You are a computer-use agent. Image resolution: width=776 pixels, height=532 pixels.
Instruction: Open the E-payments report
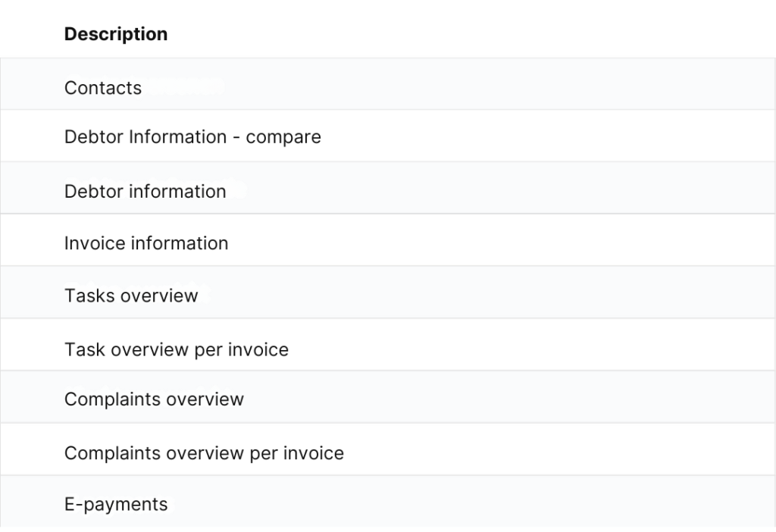pos(116,504)
